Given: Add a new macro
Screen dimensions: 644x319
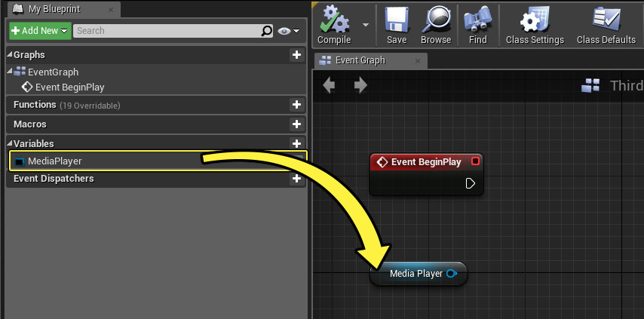Looking at the screenshot, I should point(296,124).
